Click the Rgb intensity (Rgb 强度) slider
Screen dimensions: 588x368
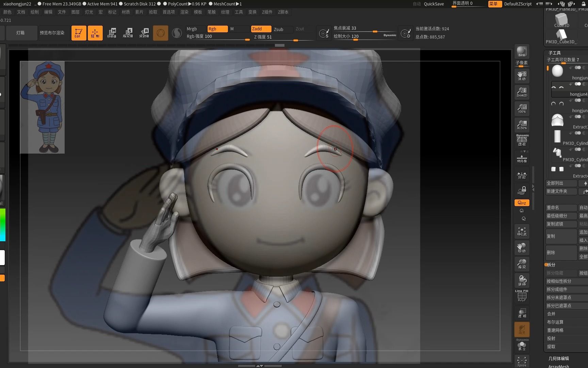[217, 36]
